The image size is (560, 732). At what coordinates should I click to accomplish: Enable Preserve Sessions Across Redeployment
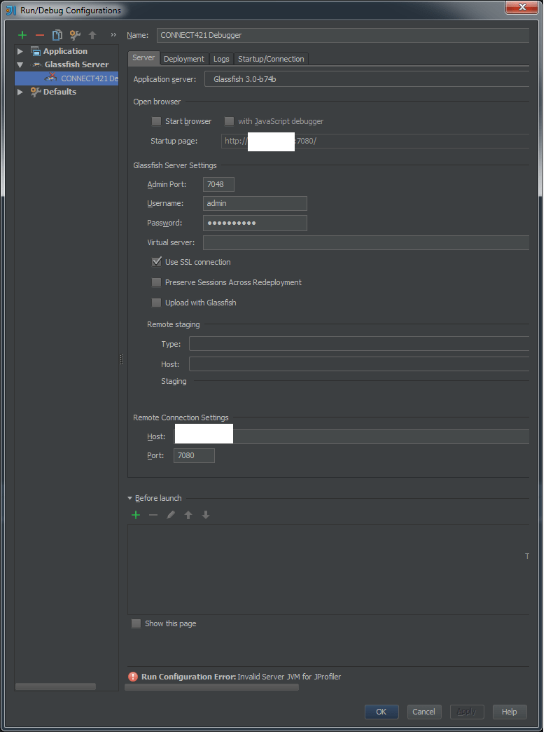[x=156, y=282]
